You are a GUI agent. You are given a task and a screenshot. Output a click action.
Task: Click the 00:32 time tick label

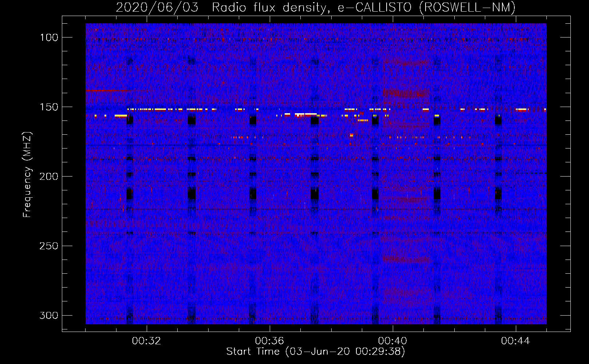[x=147, y=341]
